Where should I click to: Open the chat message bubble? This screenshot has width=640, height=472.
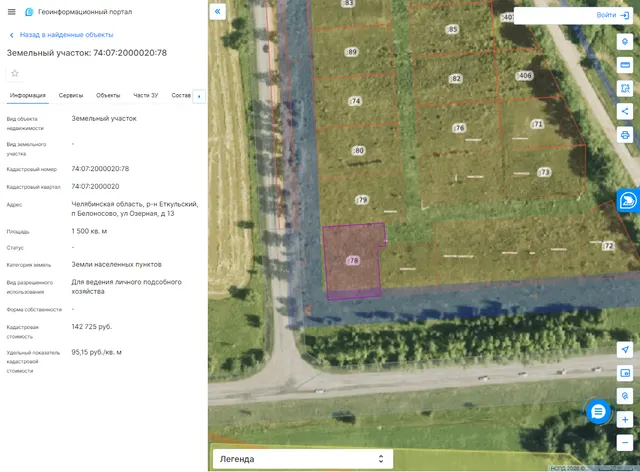point(598,412)
